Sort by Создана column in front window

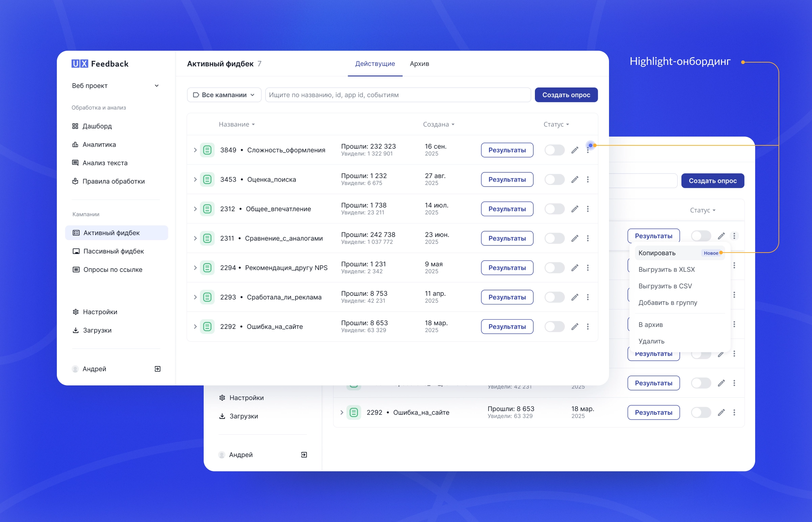pos(438,124)
